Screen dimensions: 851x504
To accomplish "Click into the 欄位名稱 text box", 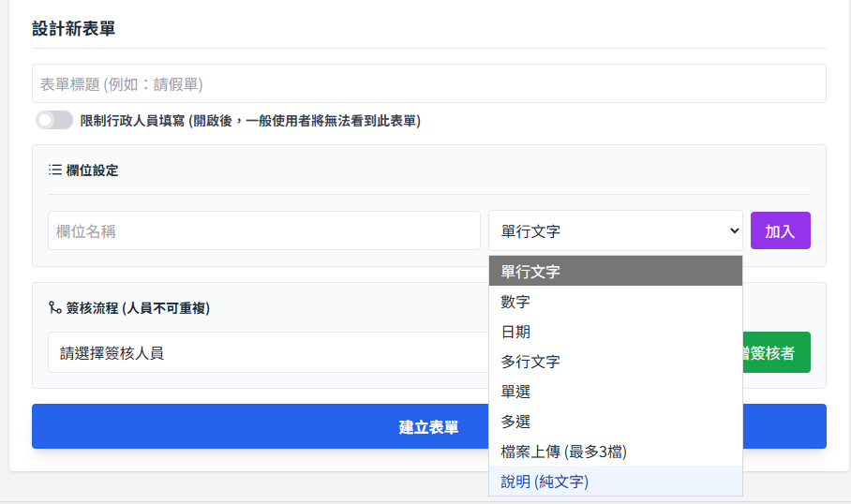I will click(x=263, y=231).
